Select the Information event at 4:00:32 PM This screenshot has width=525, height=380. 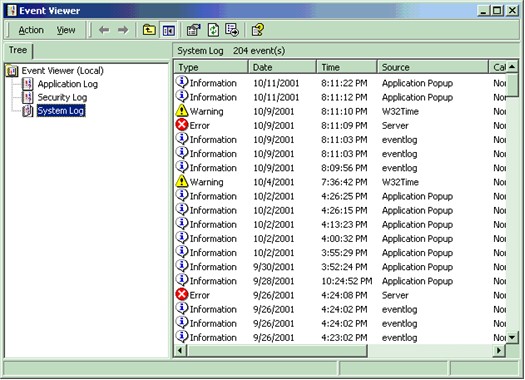341,238
